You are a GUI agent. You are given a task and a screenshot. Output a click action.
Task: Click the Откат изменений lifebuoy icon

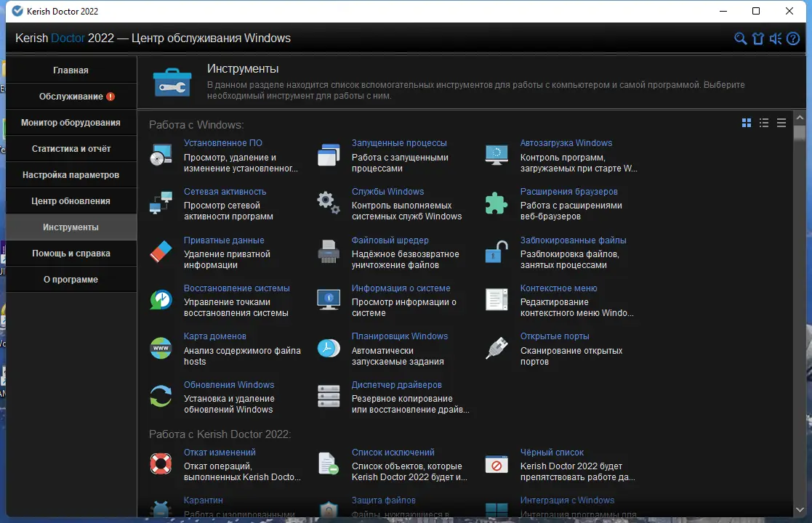(161, 464)
